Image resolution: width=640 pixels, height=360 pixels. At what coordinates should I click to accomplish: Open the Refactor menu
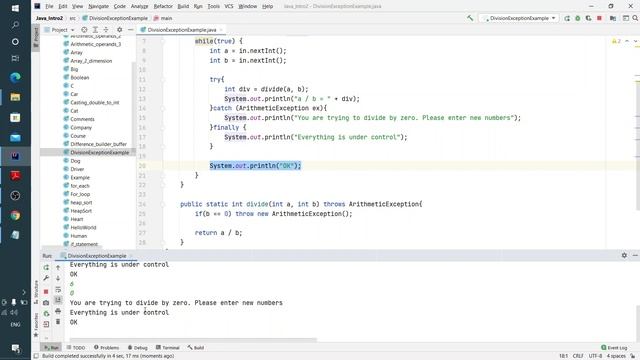click(x=163, y=6)
